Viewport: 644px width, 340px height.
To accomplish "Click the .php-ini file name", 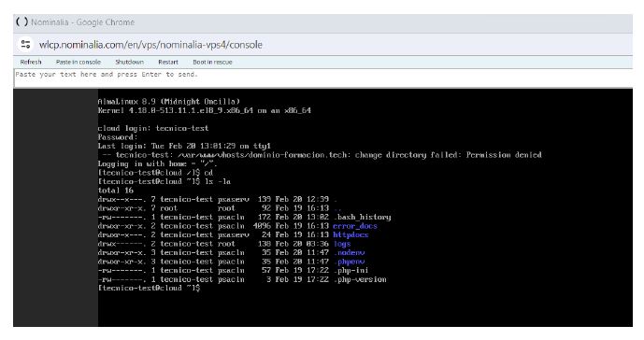I will point(351,271).
